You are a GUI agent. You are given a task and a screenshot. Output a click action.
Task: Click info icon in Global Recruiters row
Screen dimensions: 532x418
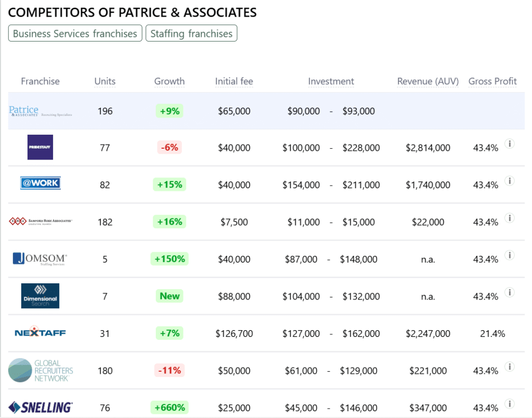tap(509, 367)
